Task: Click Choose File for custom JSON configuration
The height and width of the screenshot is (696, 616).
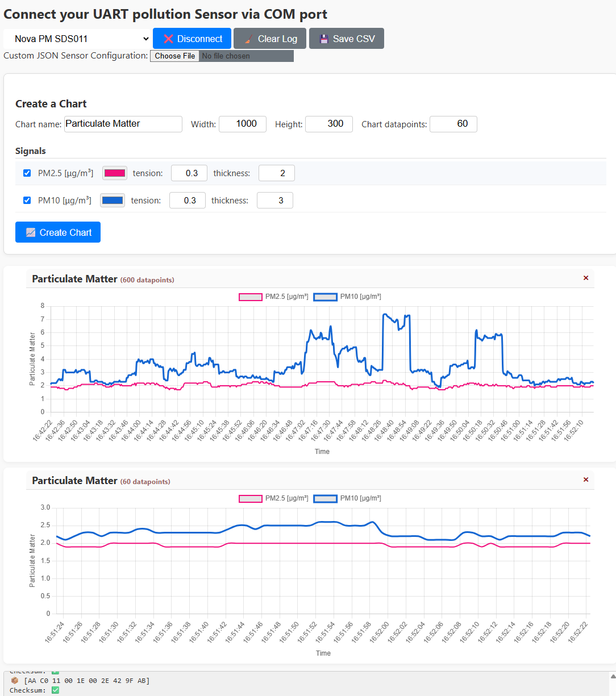Action: [174, 56]
